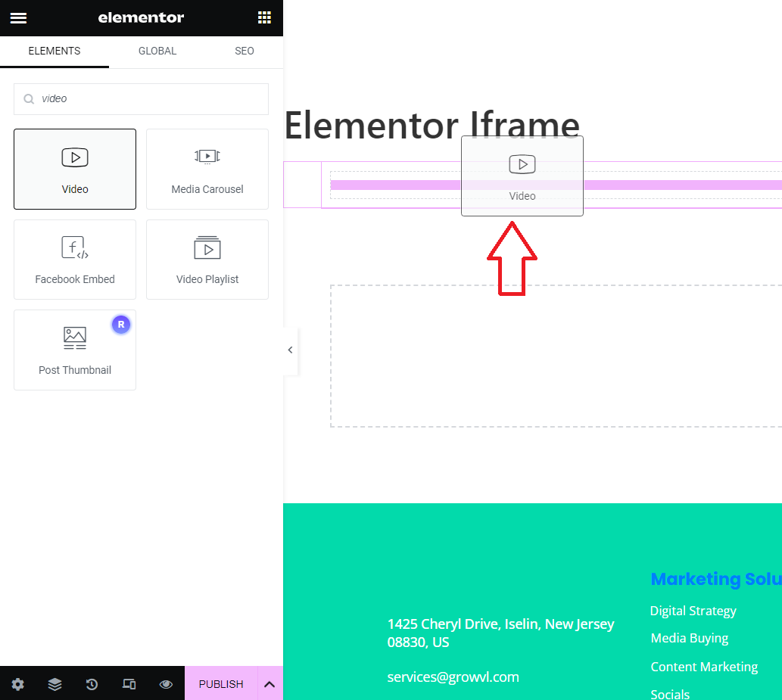Screen dimensions: 782x700
Task: Open the widgets panel grid icon
Action: 264,17
